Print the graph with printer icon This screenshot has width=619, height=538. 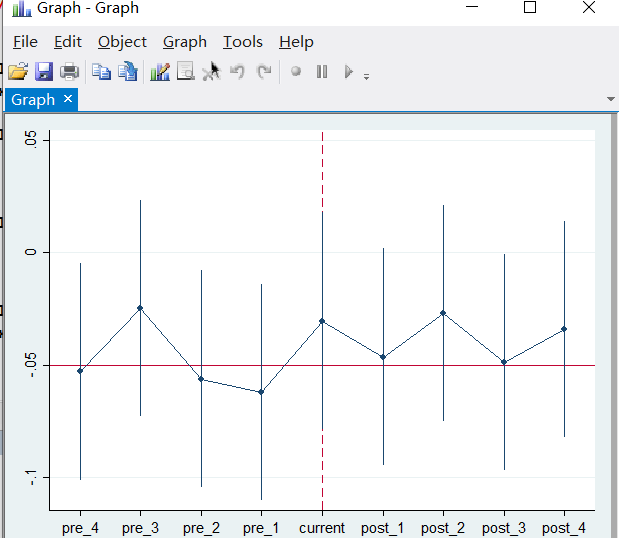pos(69,71)
